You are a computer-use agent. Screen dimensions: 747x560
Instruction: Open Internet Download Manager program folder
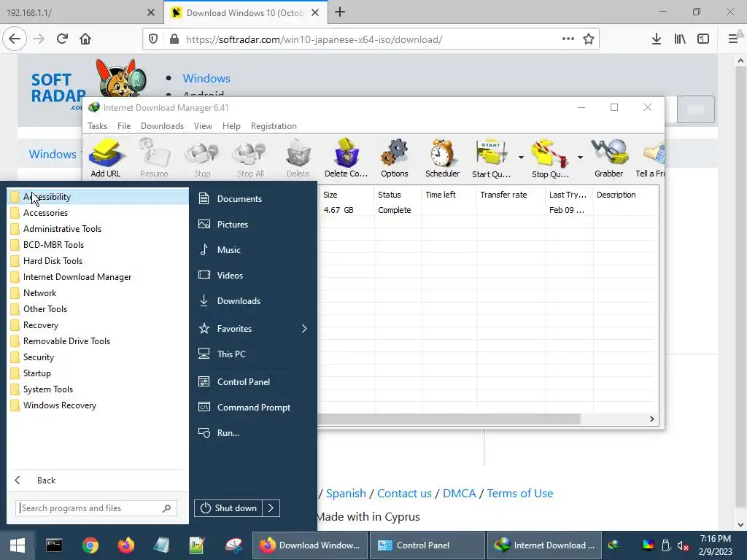coord(98,277)
